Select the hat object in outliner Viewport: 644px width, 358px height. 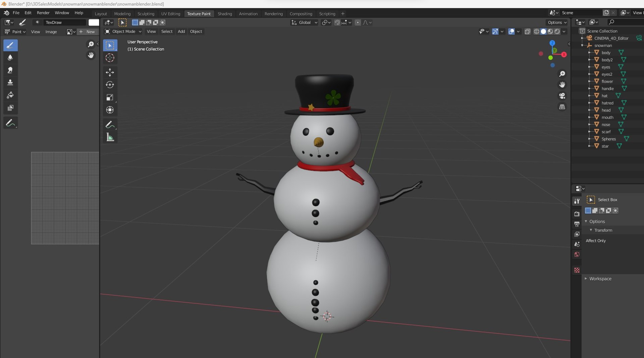[604, 96]
